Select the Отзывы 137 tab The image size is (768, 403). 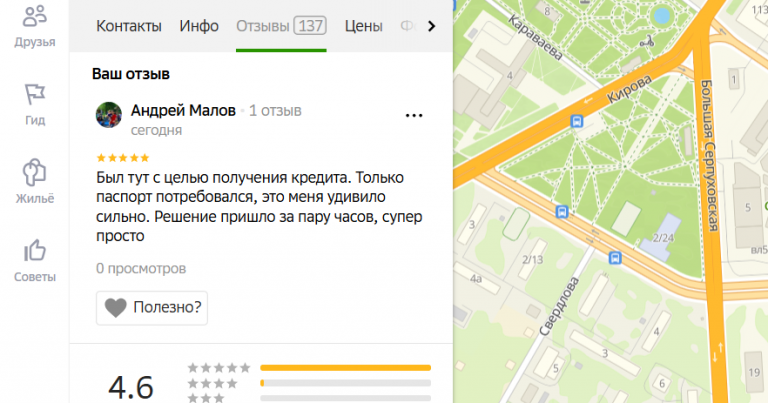click(281, 26)
